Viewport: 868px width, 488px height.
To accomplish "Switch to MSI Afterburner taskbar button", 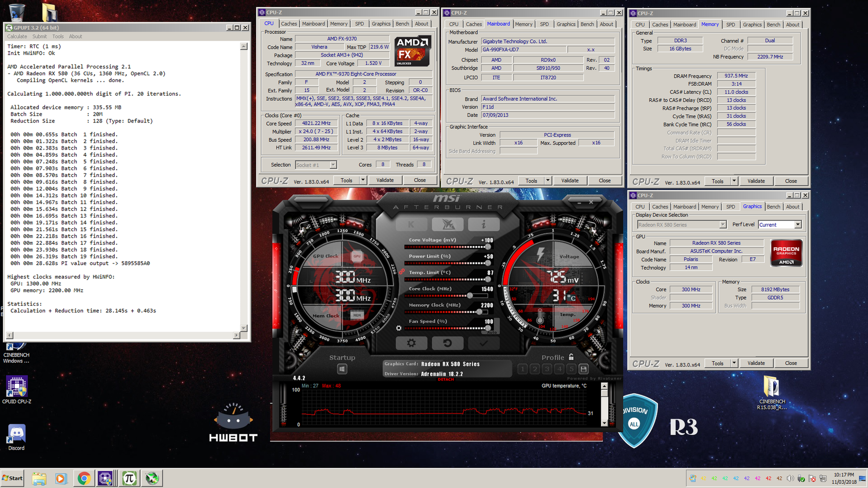I will [152, 478].
